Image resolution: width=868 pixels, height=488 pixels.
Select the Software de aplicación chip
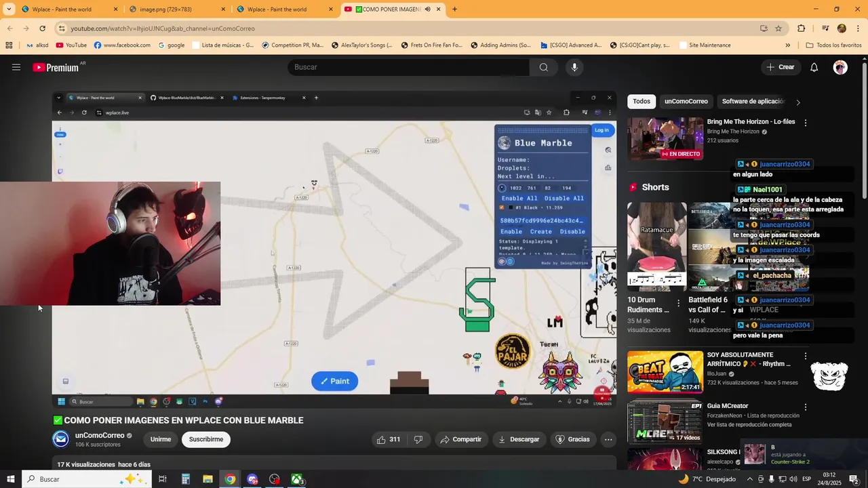753,102
